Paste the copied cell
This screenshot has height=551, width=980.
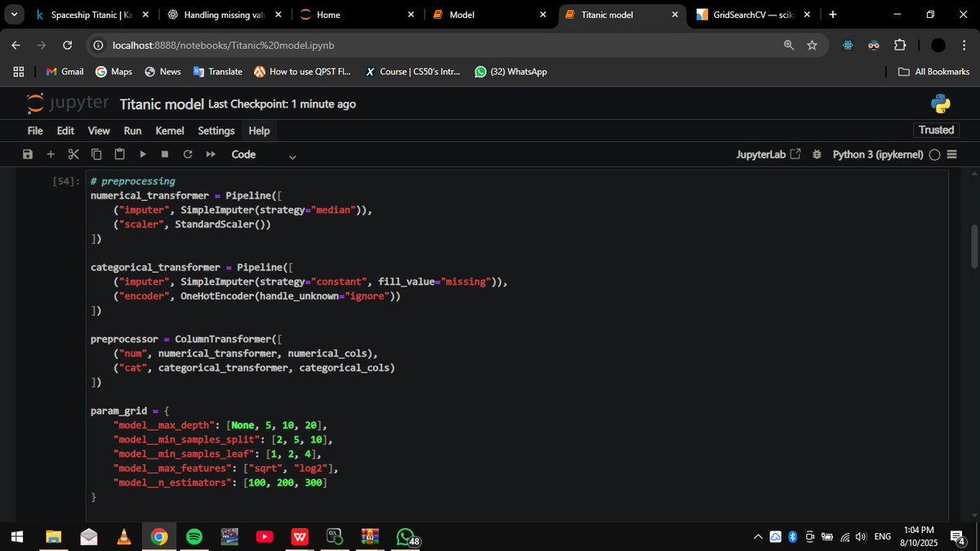(118, 153)
